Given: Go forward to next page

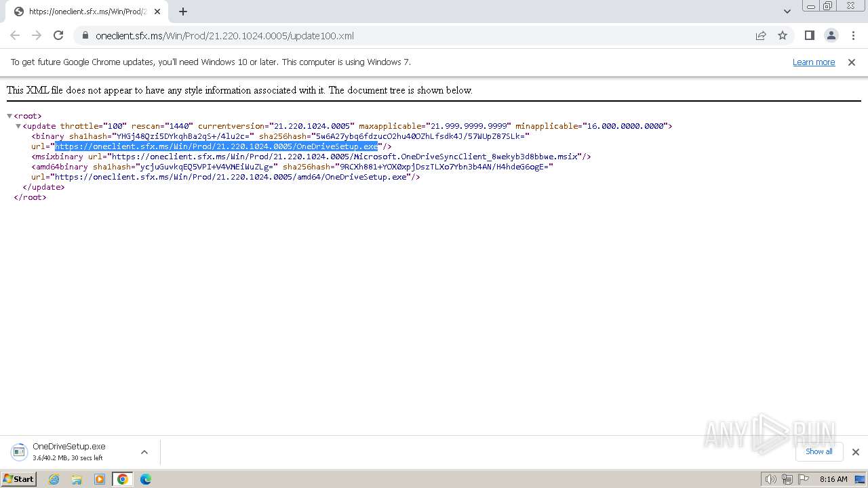Looking at the screenshot, I should (x=37, y=35).
